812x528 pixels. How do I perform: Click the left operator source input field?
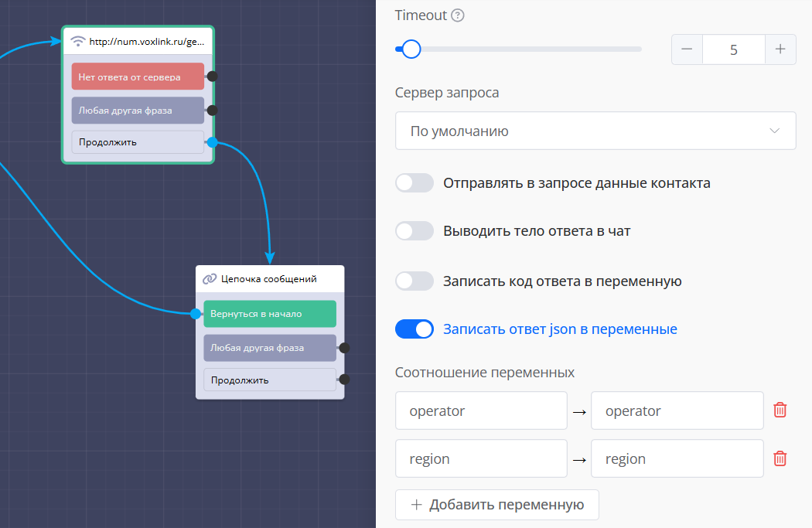pyautogui.click(x=481, y=410)
